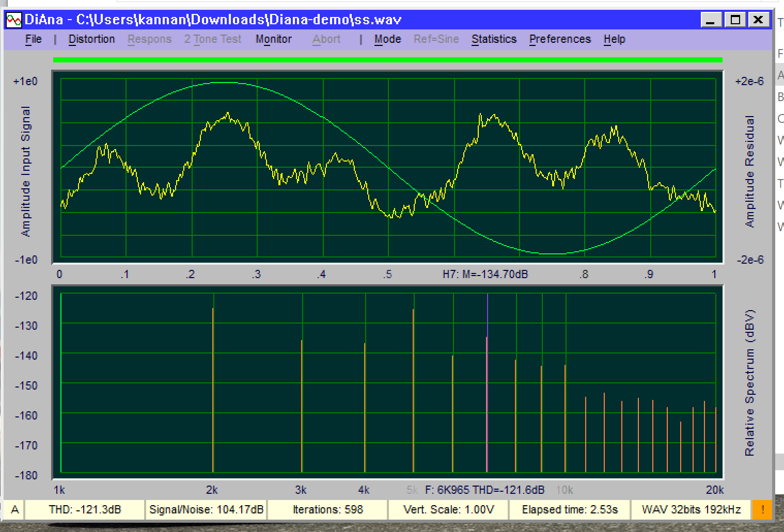Click the -180 dBV scale label
The width and height of the screenshot is (784, 532).
click(26, 475)
